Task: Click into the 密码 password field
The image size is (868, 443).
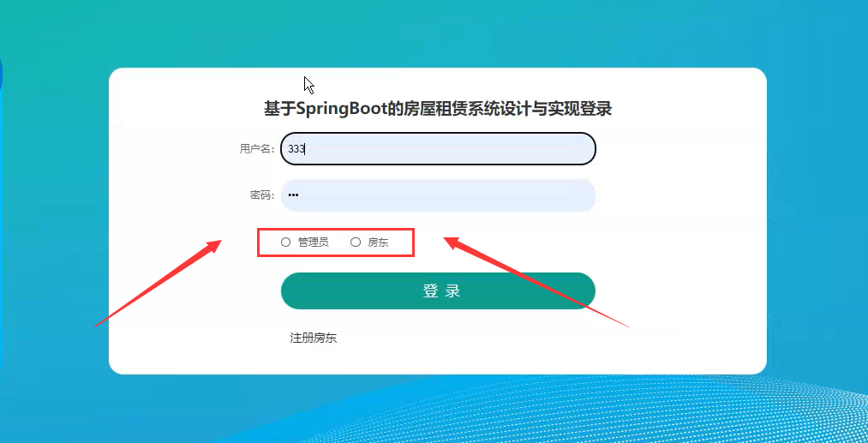Action: click(438, 195)
